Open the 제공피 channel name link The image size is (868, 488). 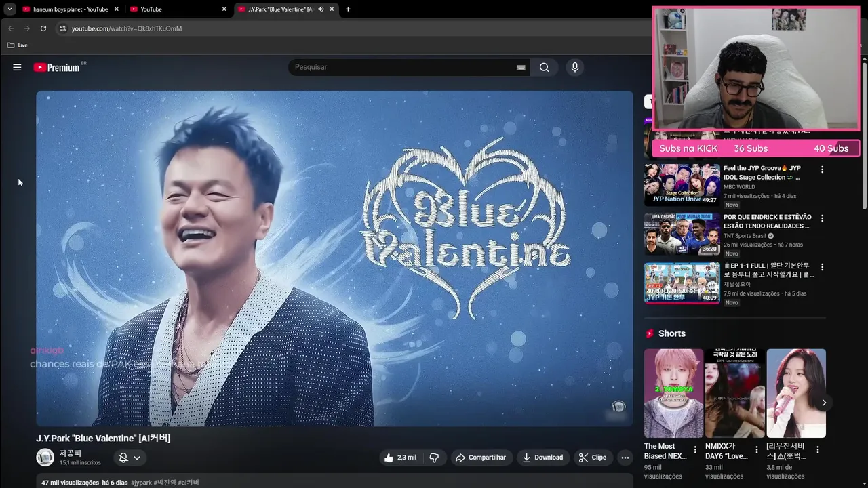click(x=71, y=453)
